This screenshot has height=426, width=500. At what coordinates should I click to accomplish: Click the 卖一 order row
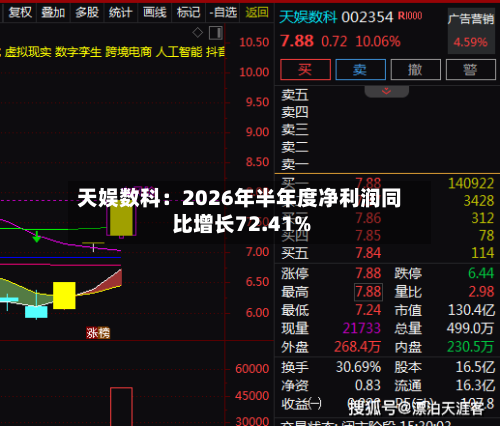387,165
